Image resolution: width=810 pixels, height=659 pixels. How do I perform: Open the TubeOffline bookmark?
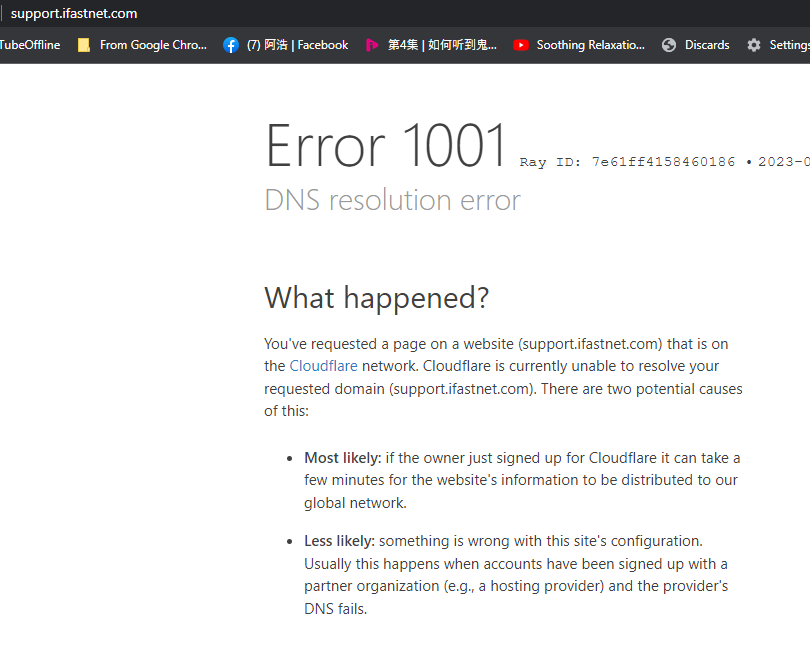pos(30,45)
